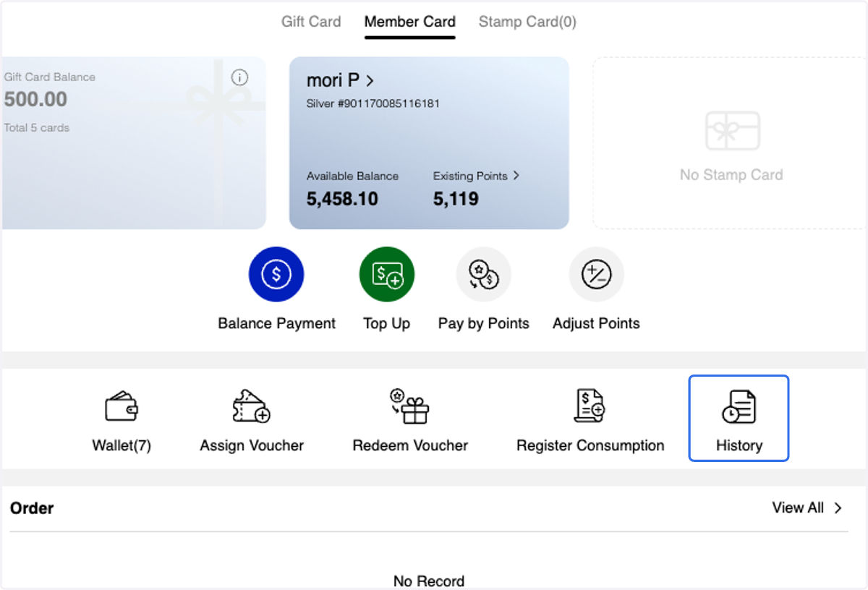
Task: Switch to the Gift Card tab
Action: pyautogui.click(x=311, y=22)
